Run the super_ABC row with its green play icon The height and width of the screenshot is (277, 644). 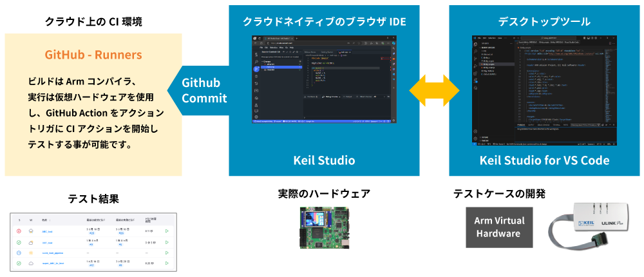(x=167, y=263)
